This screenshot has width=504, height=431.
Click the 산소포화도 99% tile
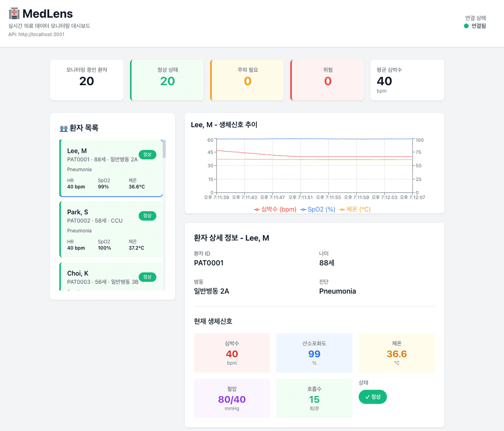click(314, 353)
